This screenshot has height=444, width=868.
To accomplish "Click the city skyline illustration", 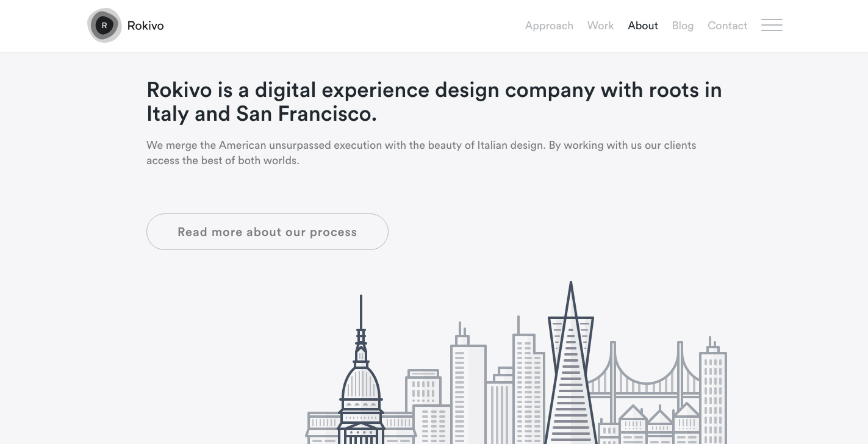I will pos(516,363).
